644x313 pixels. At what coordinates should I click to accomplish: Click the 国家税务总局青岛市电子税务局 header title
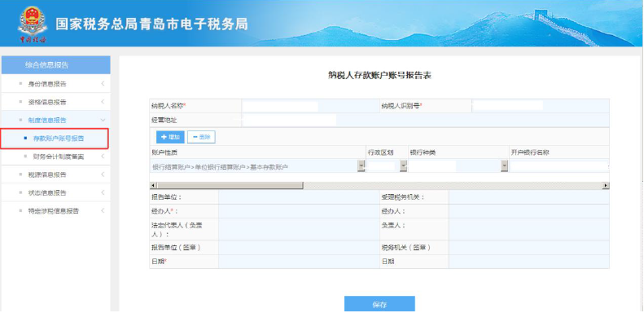[151, 24]
